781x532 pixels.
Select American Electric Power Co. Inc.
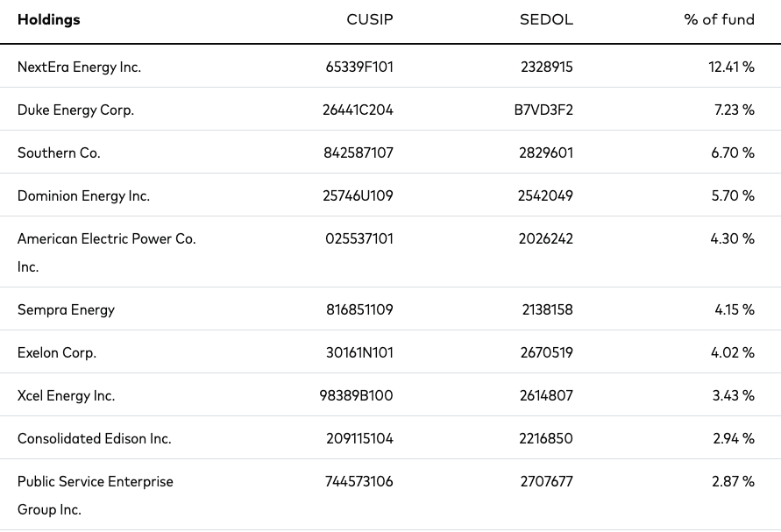pos(107,252)
